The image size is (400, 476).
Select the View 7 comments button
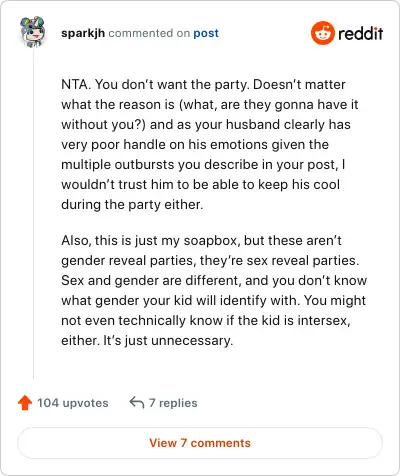click(x=200, y=443)
